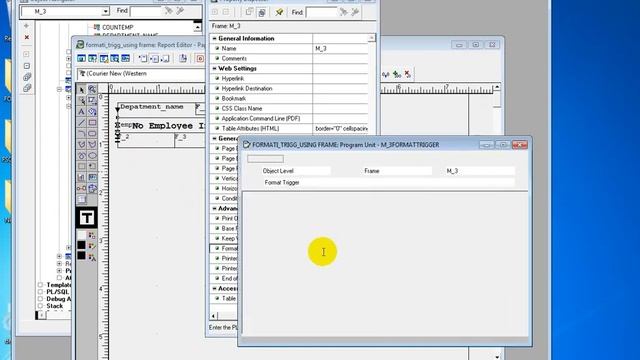Select the Graph chart tool in palette
This screenshot has height=360, width=640.
click(82, 178)
